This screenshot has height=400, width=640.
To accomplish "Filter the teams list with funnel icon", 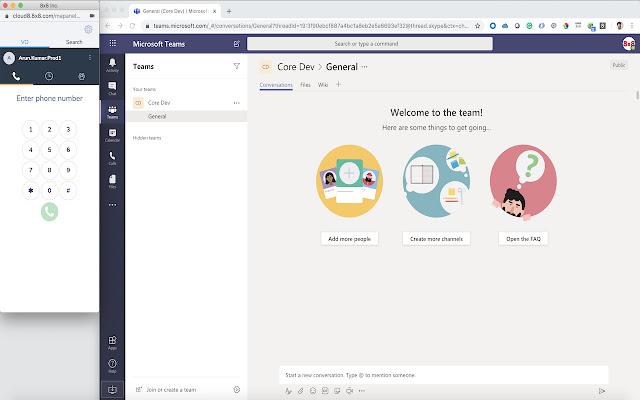I will (x=237, y=66).
